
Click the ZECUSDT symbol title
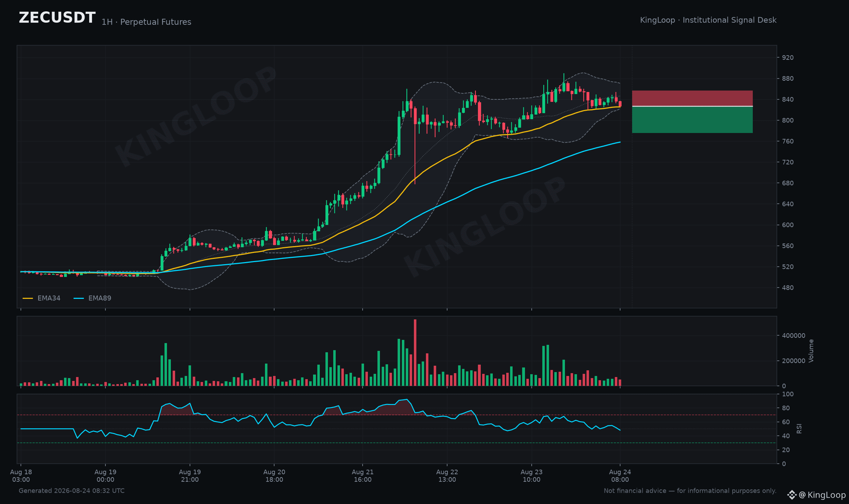[x=57, y=18]
